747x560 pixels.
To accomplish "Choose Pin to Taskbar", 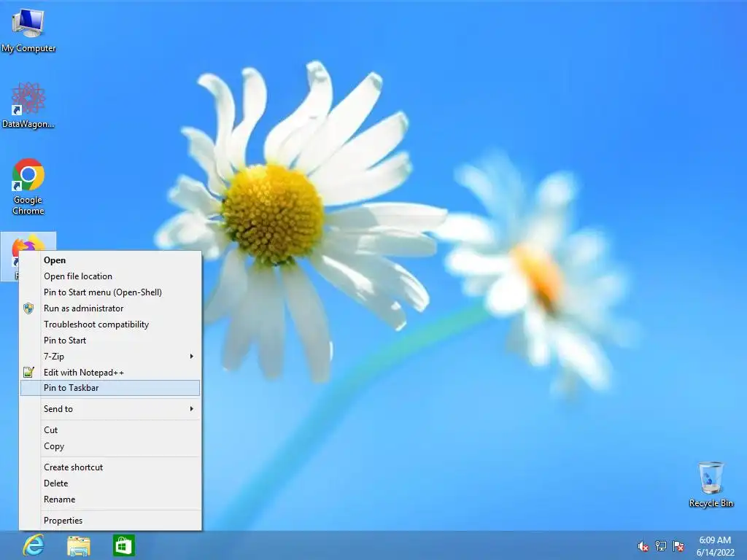I will (x=110, y=388).
